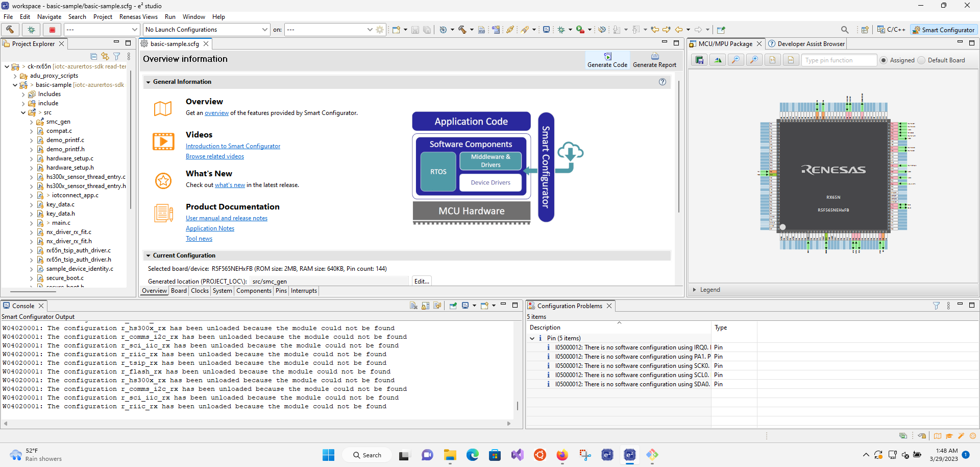The width and height of the screenshot is (980, 467).
Task: Open the Application Notes link
Action: click(x=210, y=228)
